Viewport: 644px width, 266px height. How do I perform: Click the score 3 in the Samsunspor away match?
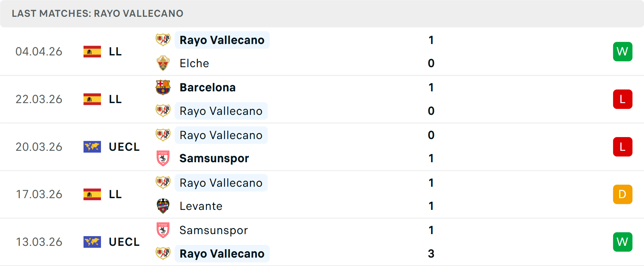coord(431,254)
